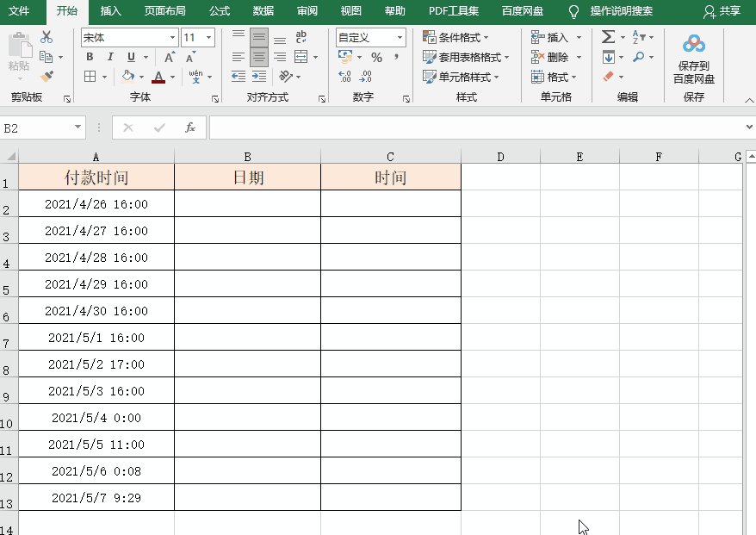Viewport: 756px width, 535px height.
Task: Click 操作说明搜索 Tell Me search
Action: coord(622,11)
